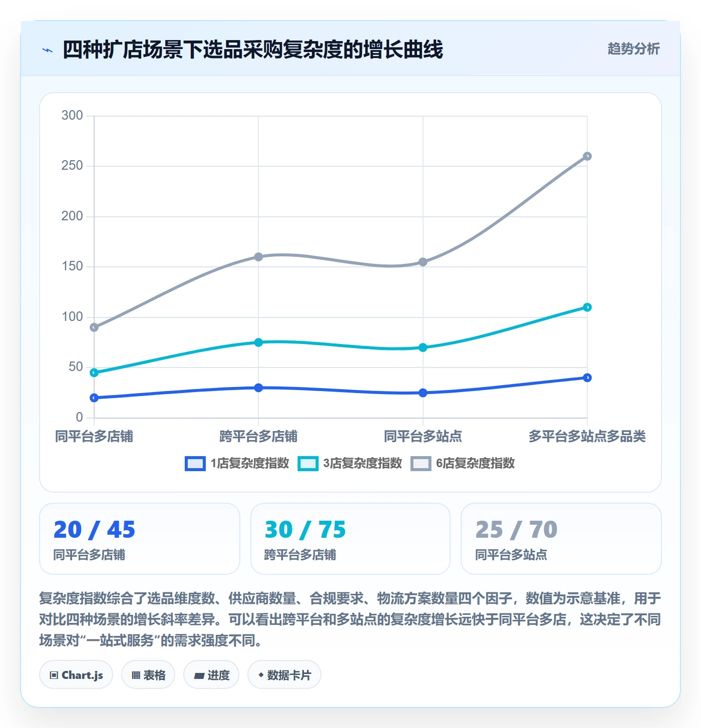This screenshot has width=701, height=728.
Task: Click the y-axis value 150
Action: [72, 266]
